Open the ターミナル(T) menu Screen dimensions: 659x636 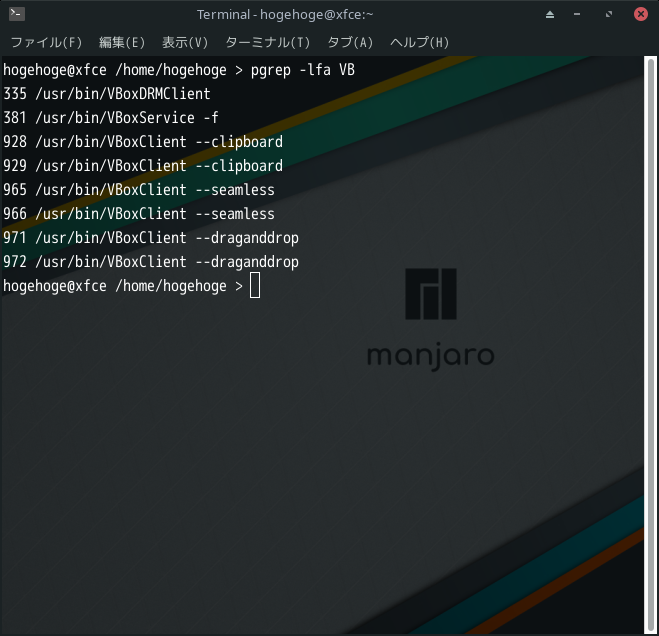[268, 42]
